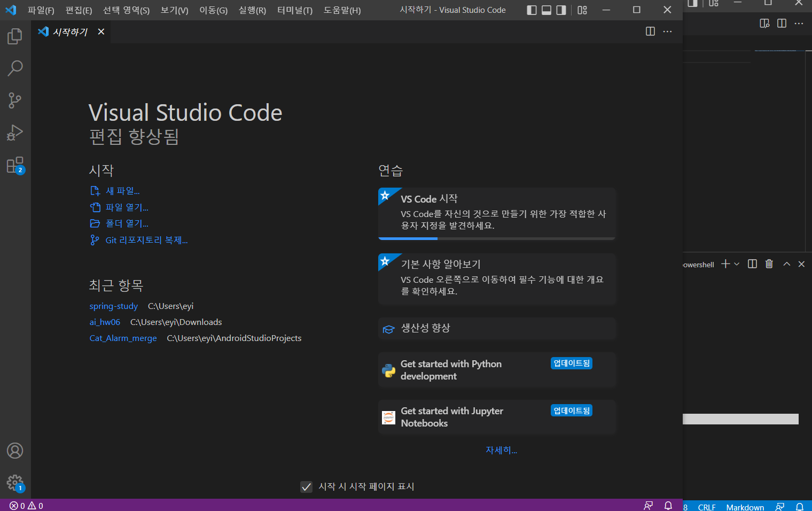The height and width of the screenshot is (511, 812).
Task: Open Customize Layout icon in title bar
Action: click(582, 10)
